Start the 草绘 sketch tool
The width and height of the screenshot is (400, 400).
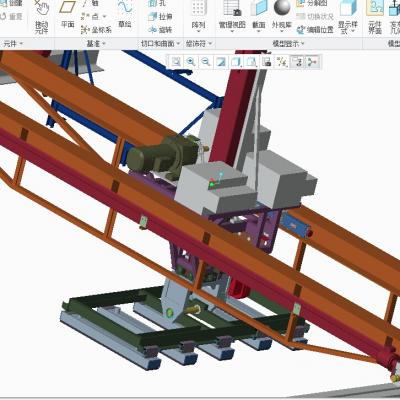click(x=125, y=15)
